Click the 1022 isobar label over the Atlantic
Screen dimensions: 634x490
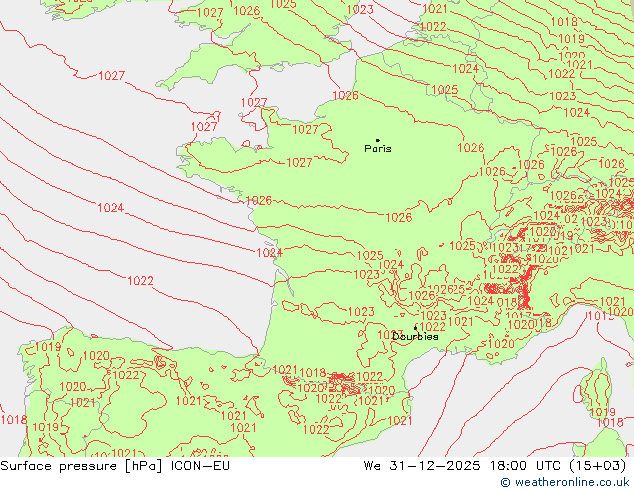pos(140,281)
